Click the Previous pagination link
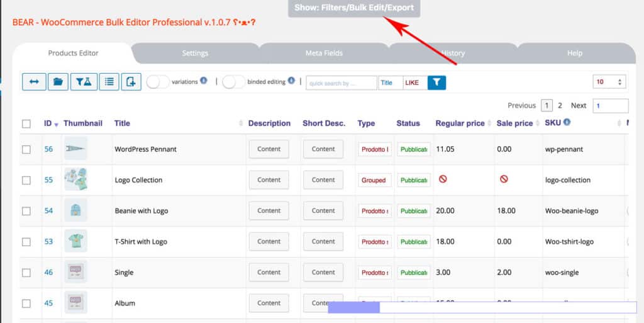644x323 pixels. tap(521, 106)
